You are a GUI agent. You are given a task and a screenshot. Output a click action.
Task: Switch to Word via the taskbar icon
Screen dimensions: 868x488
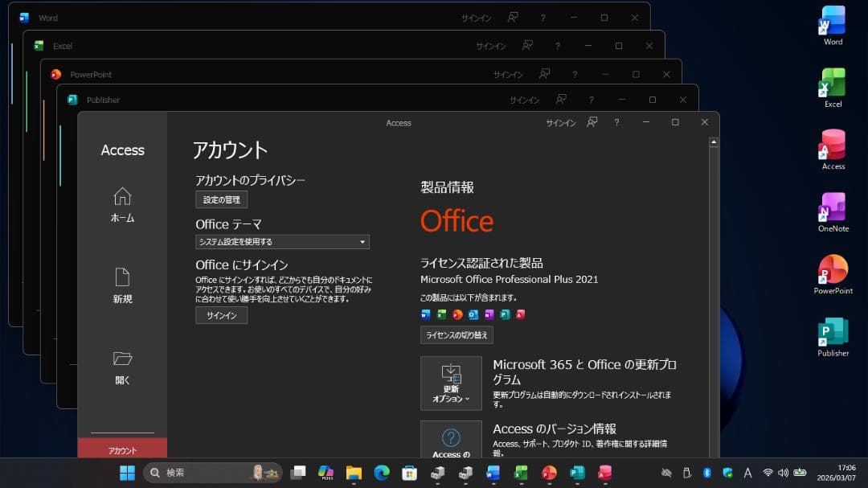click(x=493, y=473)
